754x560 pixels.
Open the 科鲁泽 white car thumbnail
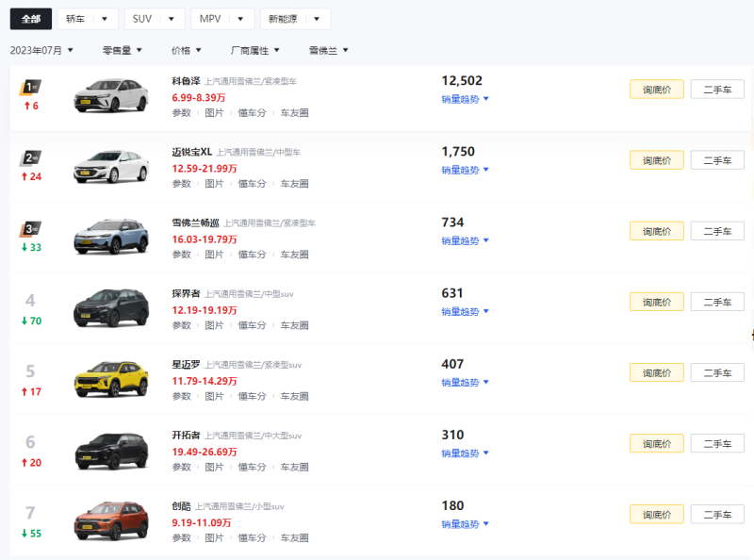(x=111, y=95)
